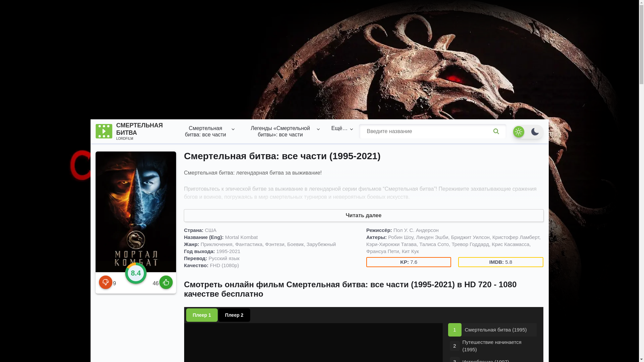
Task: Expand 'Смертельная битва: все части' menu chevron
Action: point(233,129)
